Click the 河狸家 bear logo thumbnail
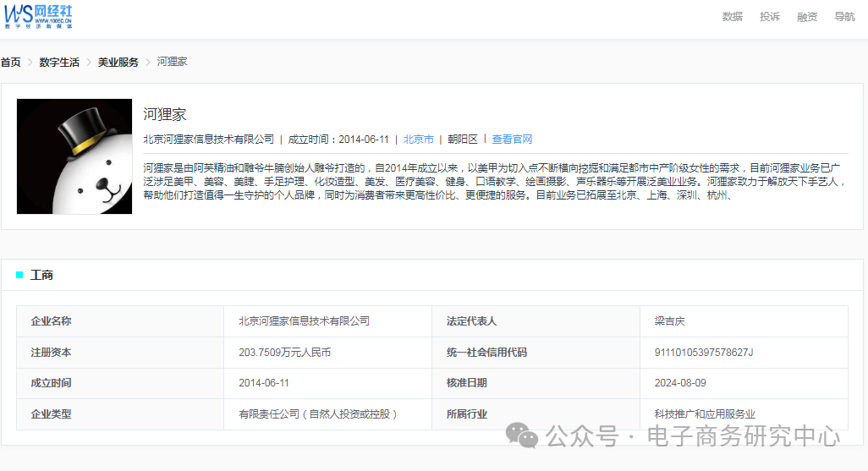The width and height of the screenshot is (868, 471). [74, 156]
